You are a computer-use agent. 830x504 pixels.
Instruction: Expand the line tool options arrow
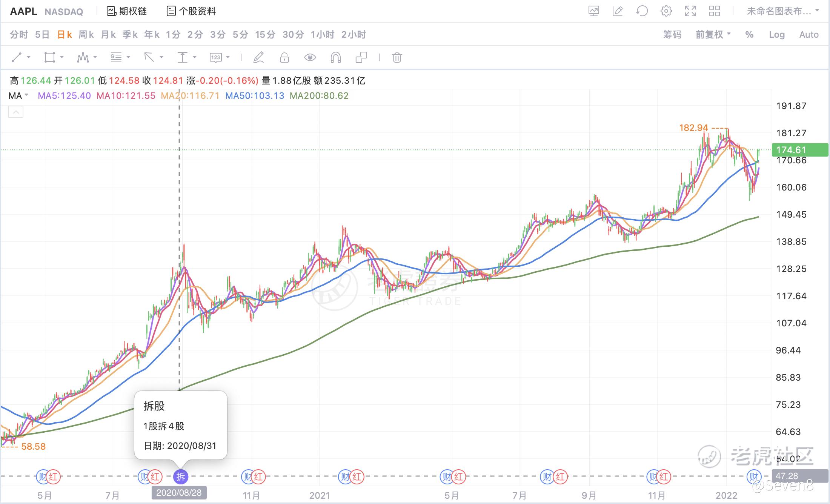coord(29,57)
